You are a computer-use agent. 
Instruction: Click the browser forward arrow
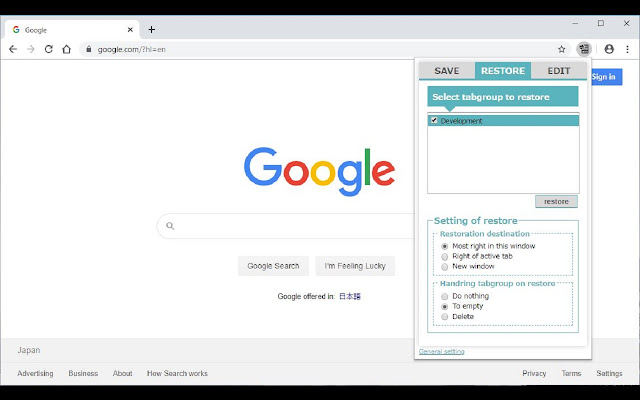(31, 49)
